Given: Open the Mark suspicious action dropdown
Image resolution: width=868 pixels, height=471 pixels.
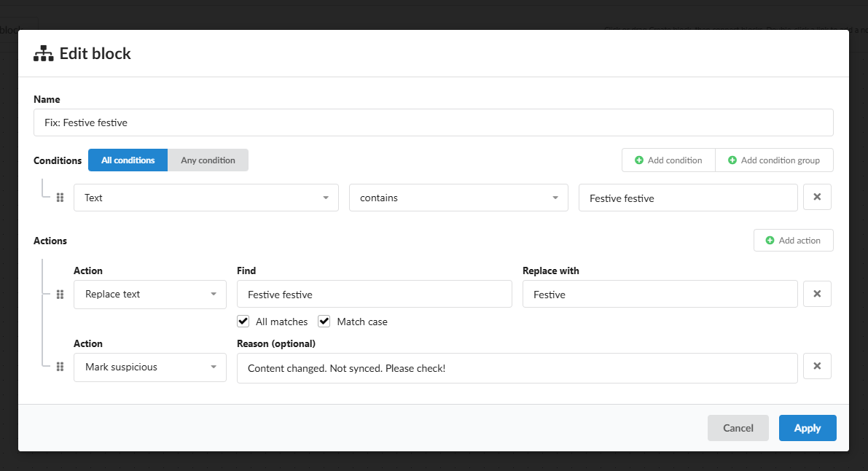Looking at the screenshot, I should click(x=150, y=367).
